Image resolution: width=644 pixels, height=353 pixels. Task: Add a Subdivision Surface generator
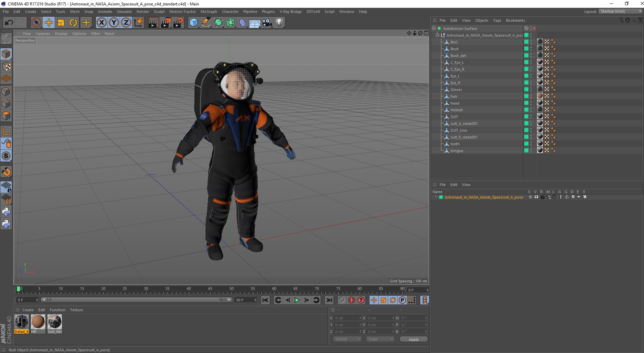pyautogui.click(x=218, y=23)
